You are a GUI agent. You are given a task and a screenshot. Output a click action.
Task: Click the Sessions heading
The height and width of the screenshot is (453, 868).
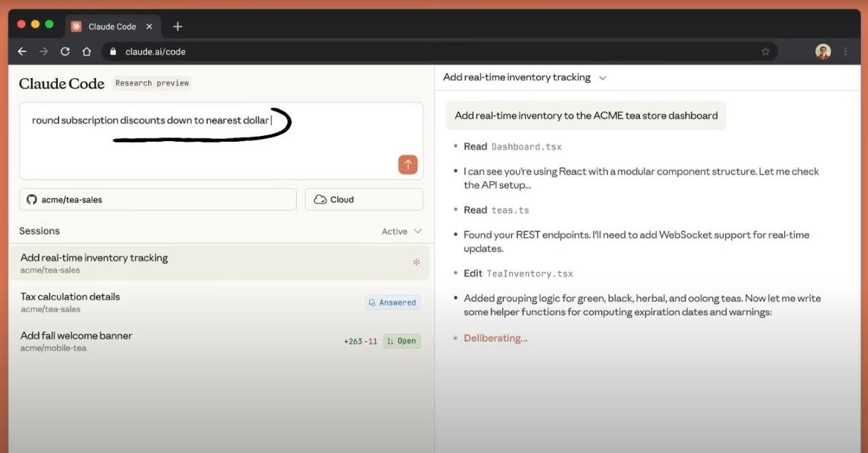[39, 231]
